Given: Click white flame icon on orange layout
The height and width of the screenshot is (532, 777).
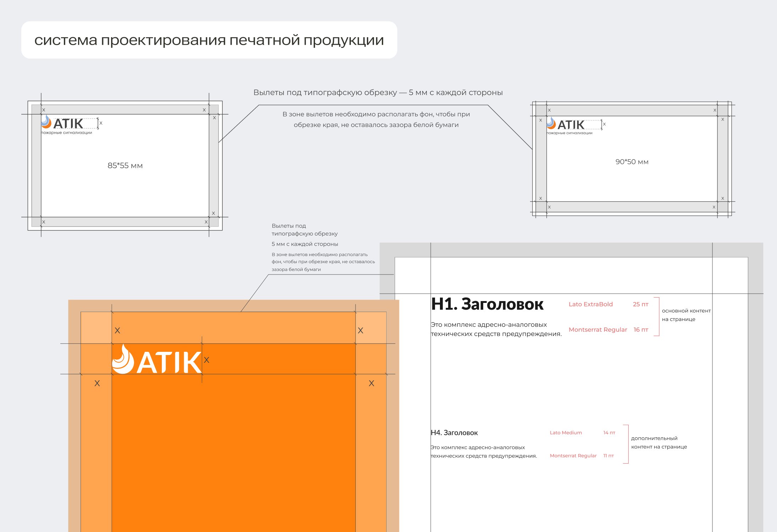Looking at the screenshot, I should pos(123,359).
